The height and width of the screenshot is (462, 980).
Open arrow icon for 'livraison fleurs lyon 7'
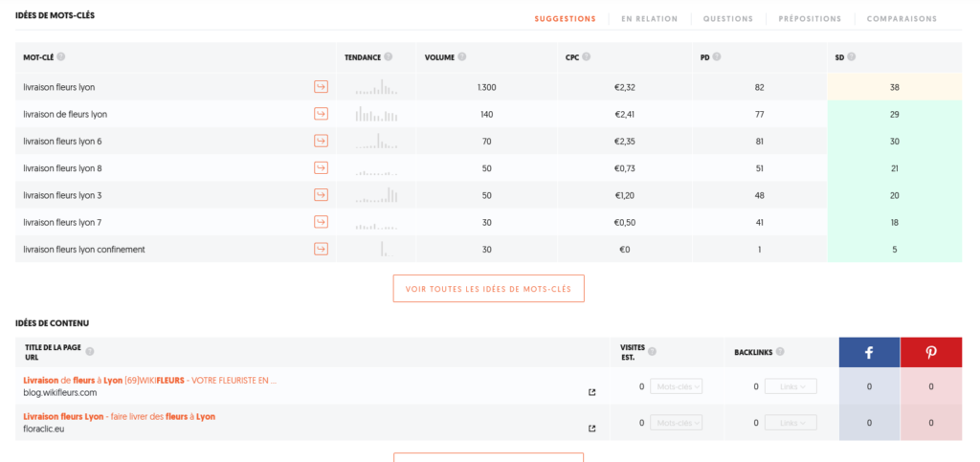point(321,222)
